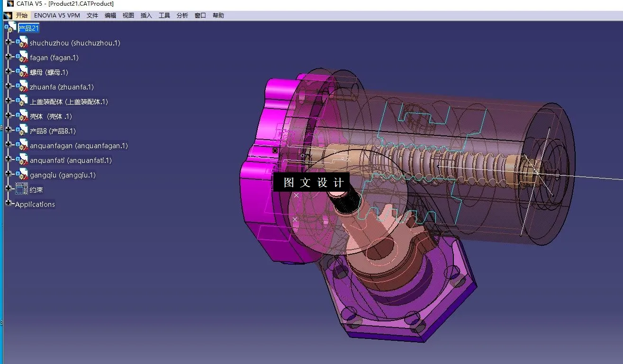Click the icon left of 开始 menu
623x364 pixels.
[x=7, y=15]
